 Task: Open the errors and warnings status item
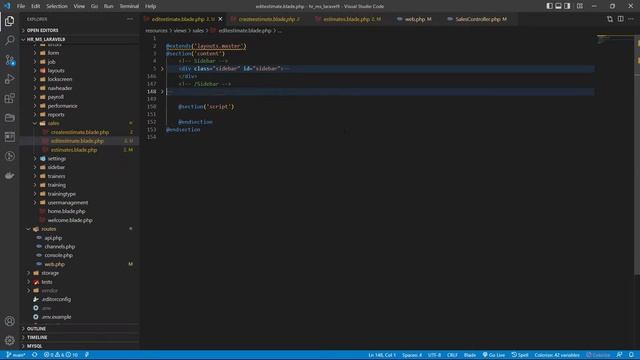click(x=61, y=355)
